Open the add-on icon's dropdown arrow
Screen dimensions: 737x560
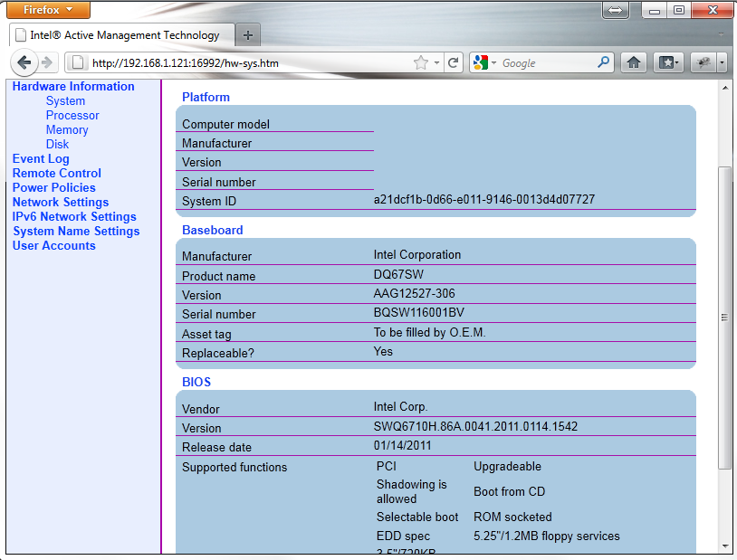[722, 62]
